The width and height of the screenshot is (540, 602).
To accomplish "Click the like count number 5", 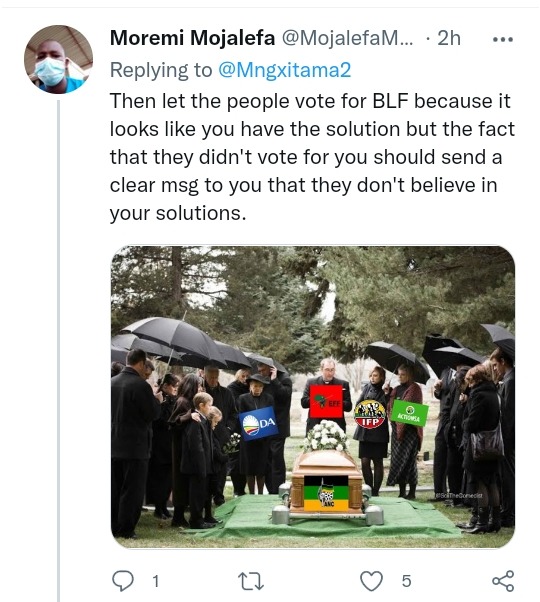I will (406, 581).
